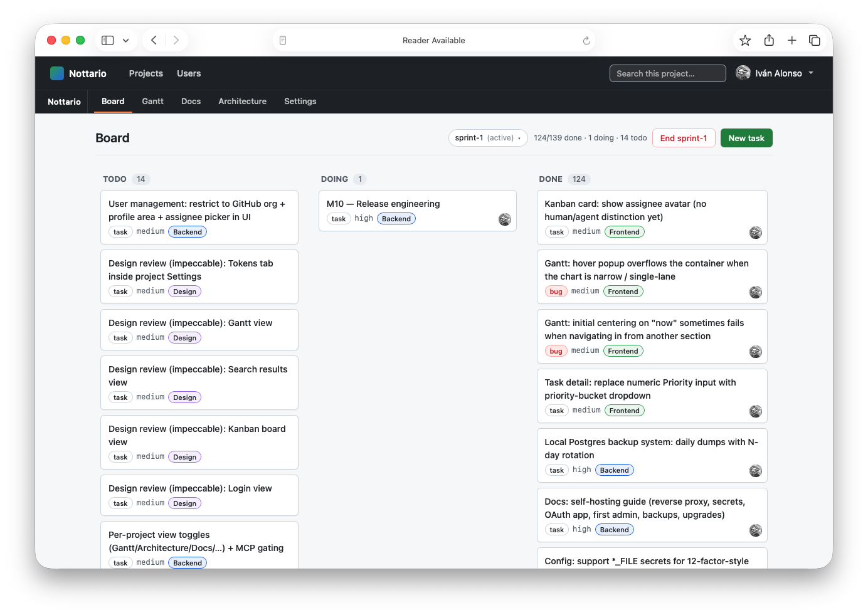The width and height of the screenshot is (868, 615).
Task: Go forward with the browser forward arrow
Action: pyautogui.click(x=176, y=40)
